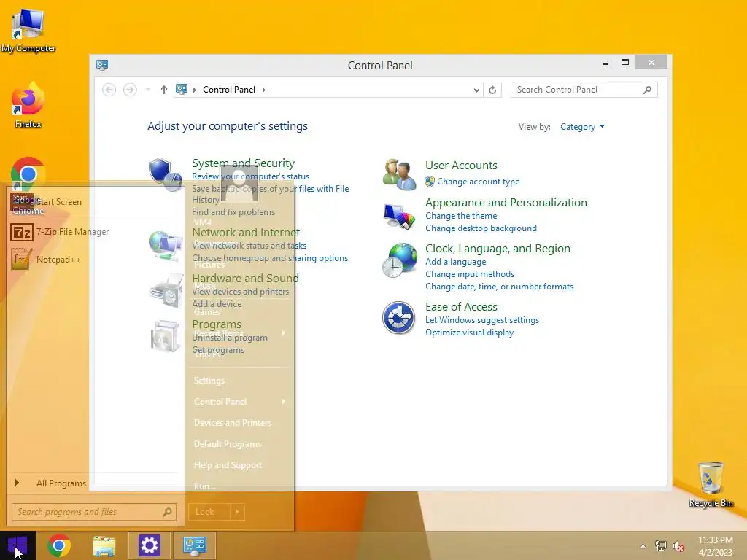The image size is (747, 560).
Task: Open the Ease of Access icon
Action: click(x=398, y=318)
